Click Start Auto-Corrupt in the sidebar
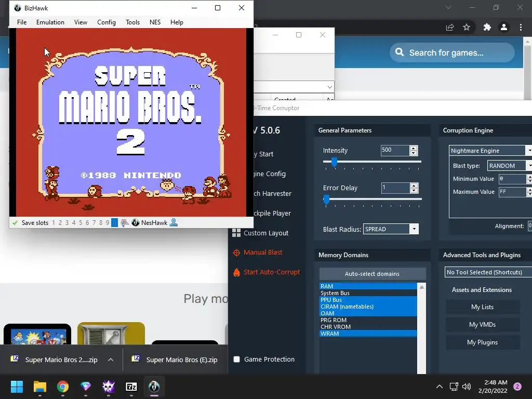This screenshot has height=399, width=532. [272, 272]
